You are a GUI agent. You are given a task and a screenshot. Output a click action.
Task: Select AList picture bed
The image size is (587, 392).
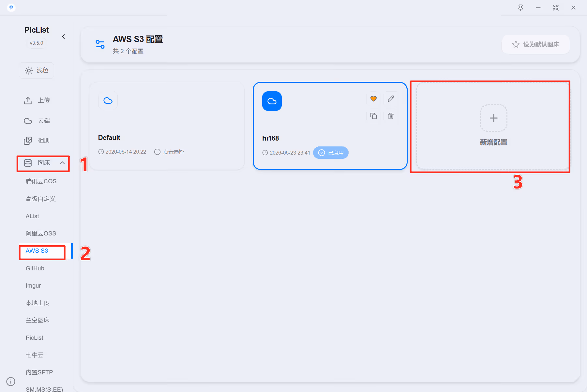pyautogui.click(x=32, y=216)
